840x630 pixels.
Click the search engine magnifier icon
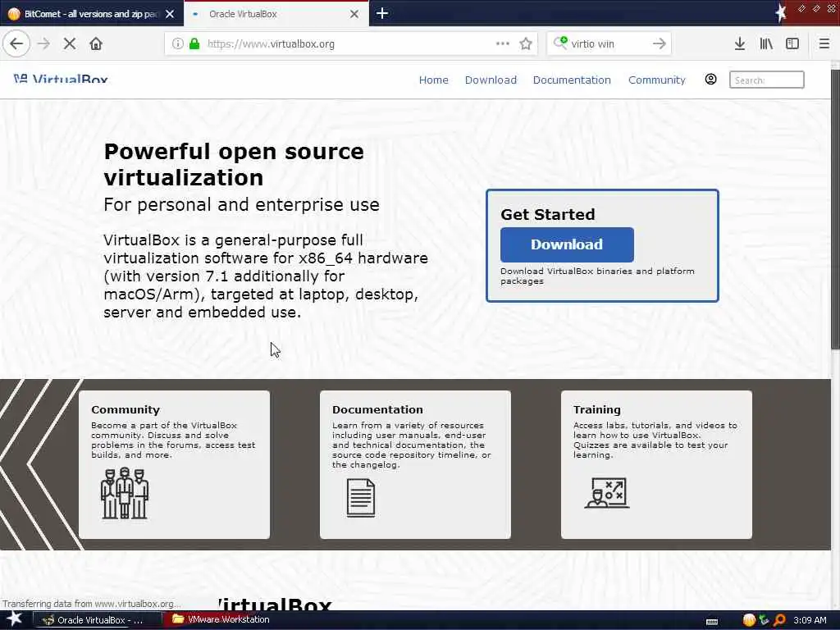pyautogui.click(x=560, y=43)
